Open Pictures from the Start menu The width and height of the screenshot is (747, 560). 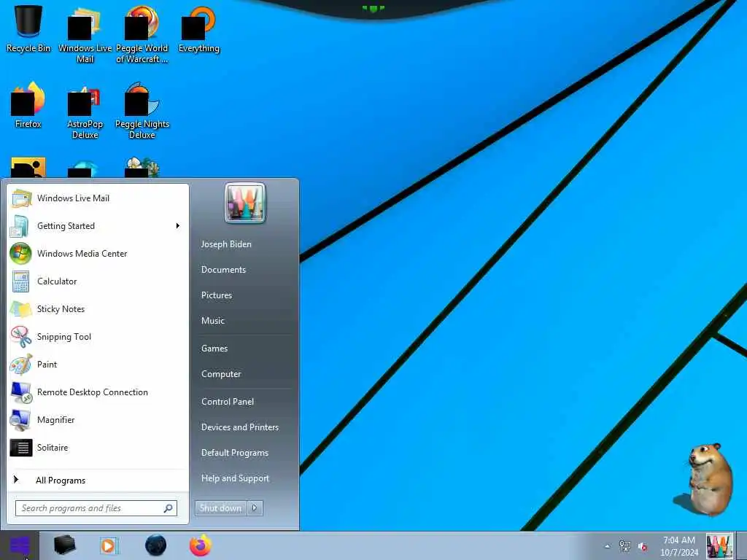coord(216,295)
